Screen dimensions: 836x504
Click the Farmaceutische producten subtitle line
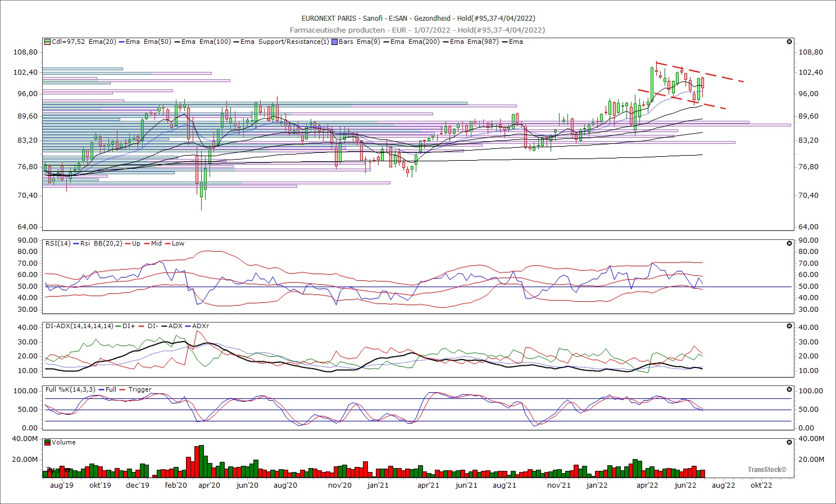(x=417, y=30)
